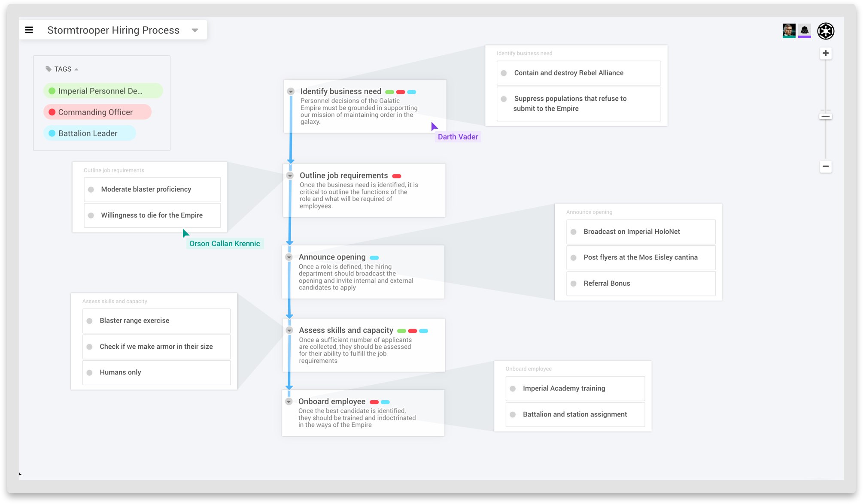Open the hamburger menu

(29, 30)
